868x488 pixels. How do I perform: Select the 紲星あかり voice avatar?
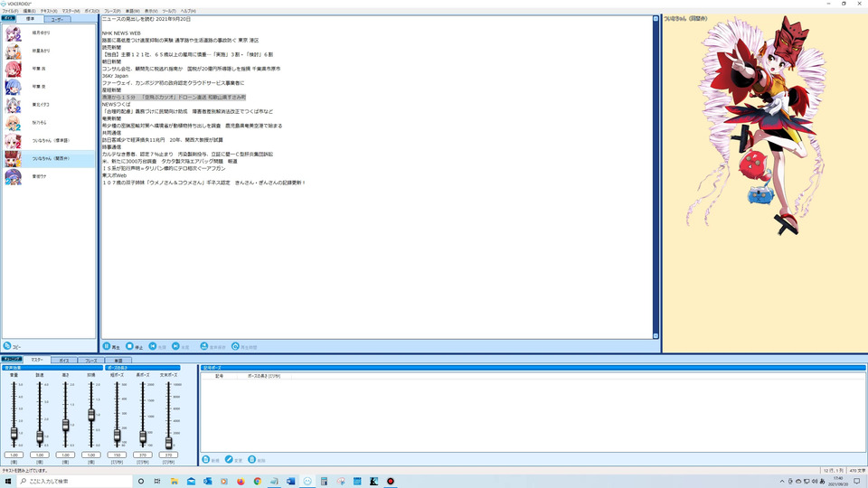(13, 51)
